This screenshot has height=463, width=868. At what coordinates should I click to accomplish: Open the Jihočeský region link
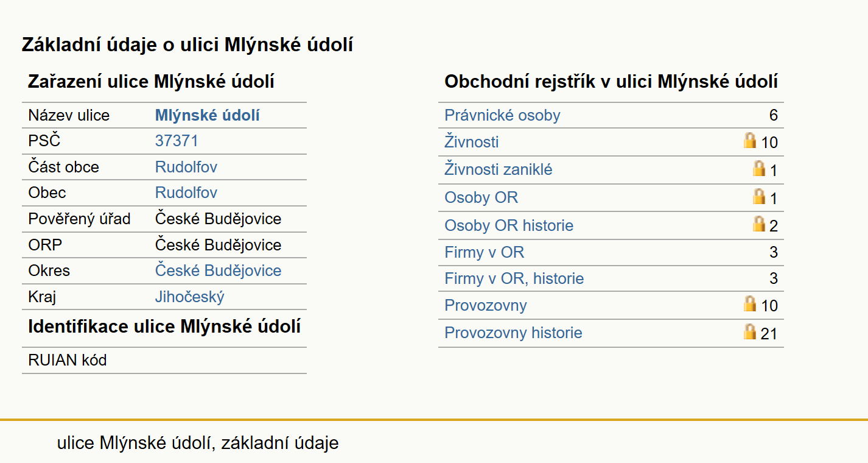tap(190, 297)
